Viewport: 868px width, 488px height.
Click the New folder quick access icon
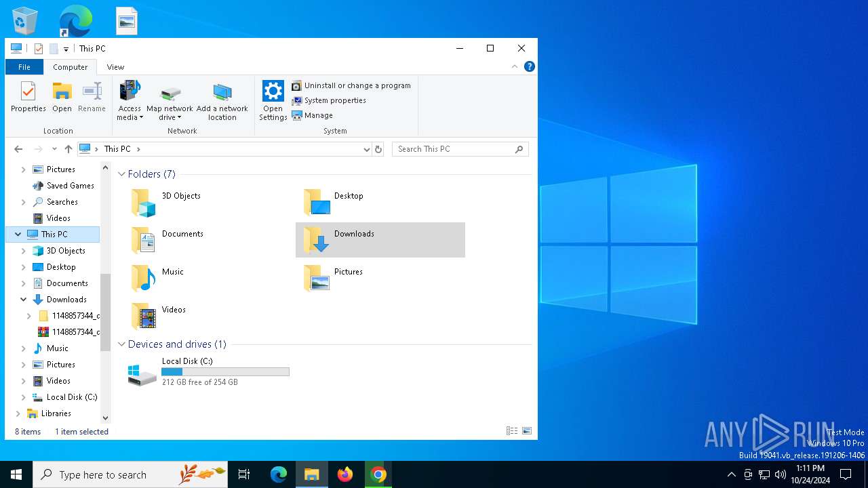pos(54,49)
